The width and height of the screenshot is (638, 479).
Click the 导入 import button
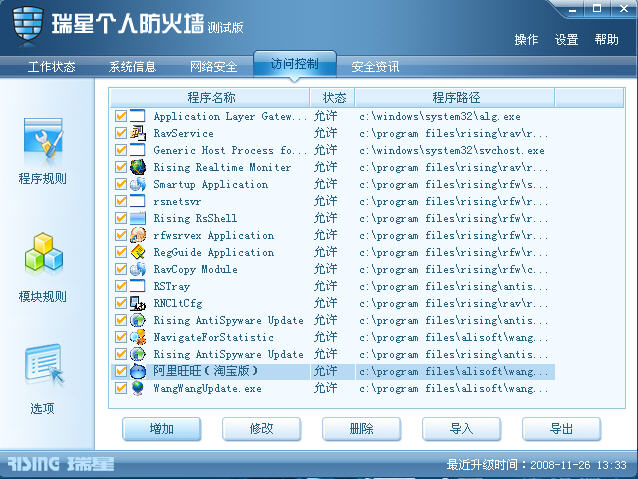[x=462, y=429]
